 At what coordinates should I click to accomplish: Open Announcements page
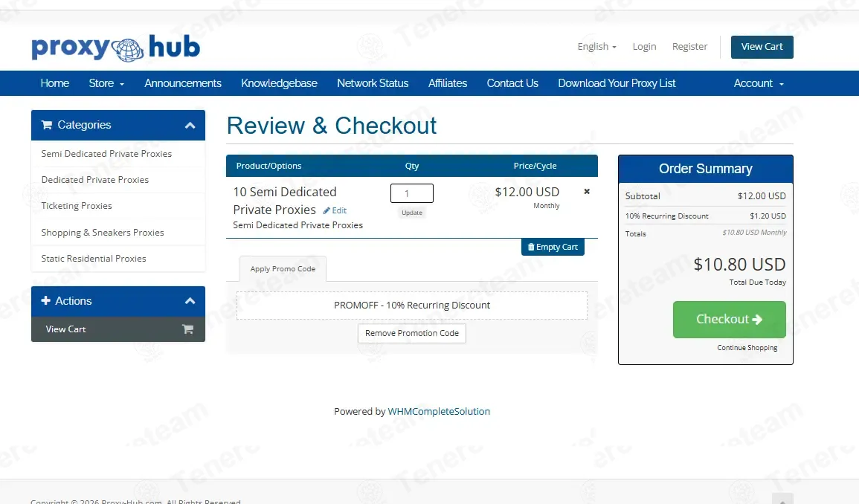(x=183, y=83)
